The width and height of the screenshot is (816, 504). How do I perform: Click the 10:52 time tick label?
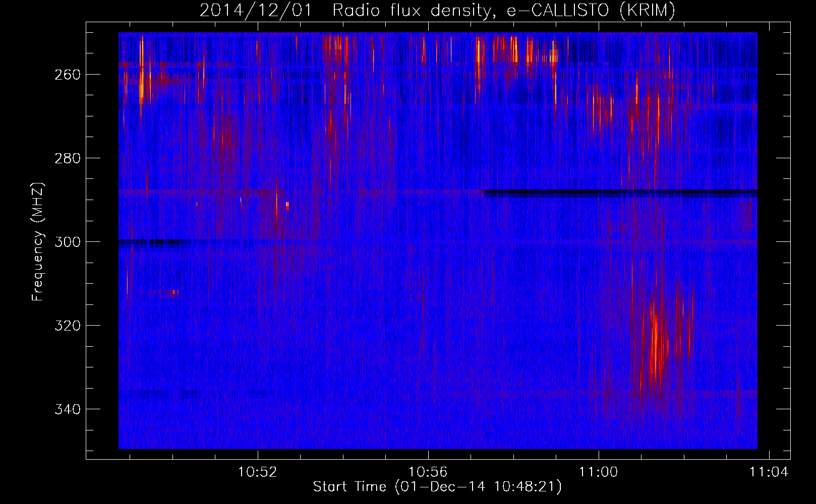point(258,472)
